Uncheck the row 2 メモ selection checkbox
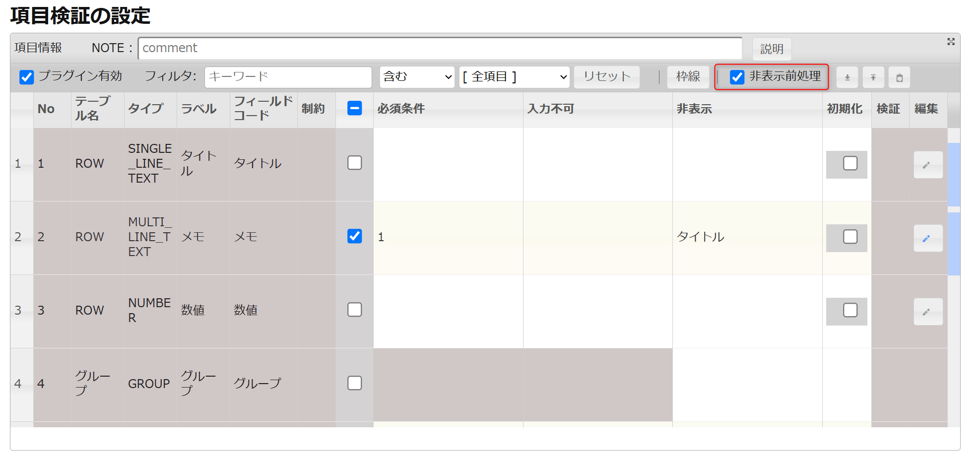980x463 pixels. click(x=354, y=236)
